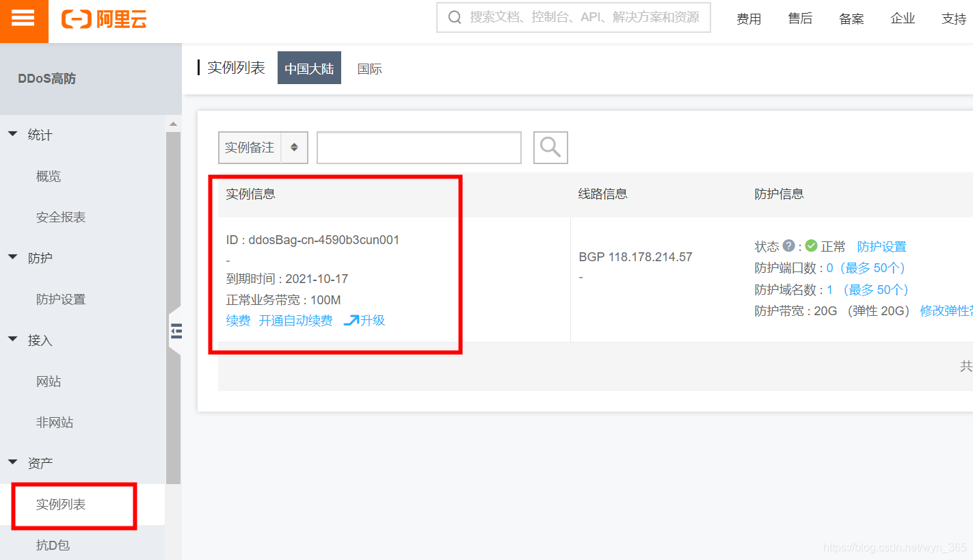The width and height of the screenshot is (973, 560).
Task: Click the 修改弹性带宽 link
Action: [946, 311]
